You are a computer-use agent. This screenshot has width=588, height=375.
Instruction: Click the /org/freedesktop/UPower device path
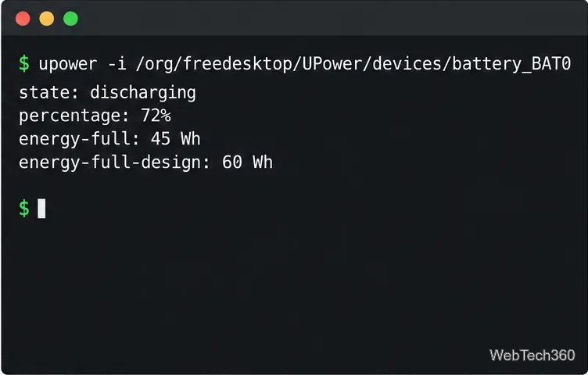click(x=353, y=64)
